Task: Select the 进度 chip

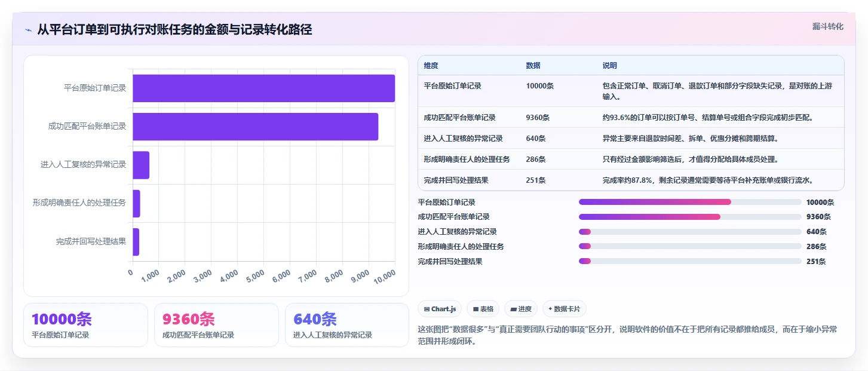Action: click(x=521, y=309)
